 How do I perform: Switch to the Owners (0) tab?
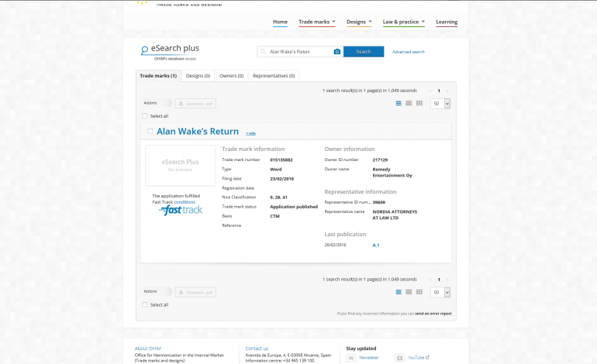(x=232, y=76)
